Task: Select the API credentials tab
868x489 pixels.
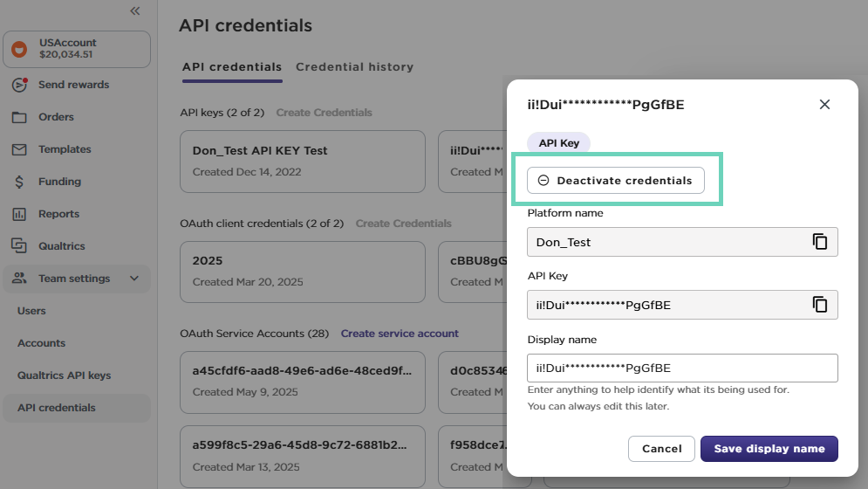Action: coord(232,67)
